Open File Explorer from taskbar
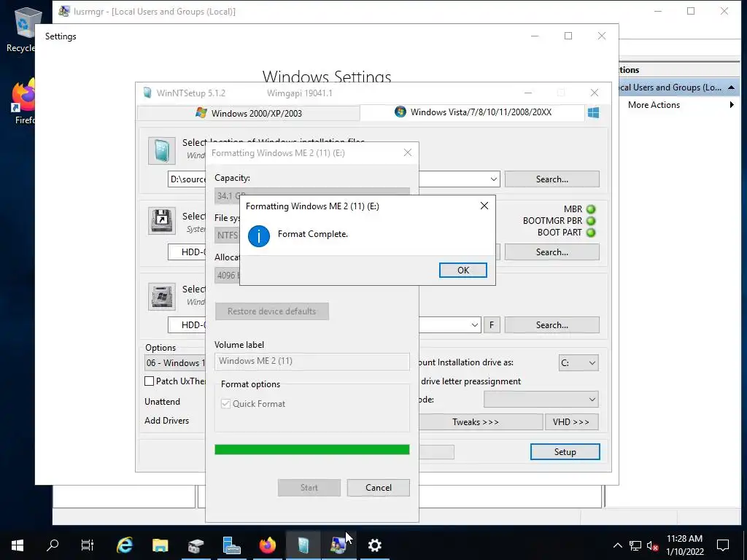747x560 pixels. pos(160,545)
